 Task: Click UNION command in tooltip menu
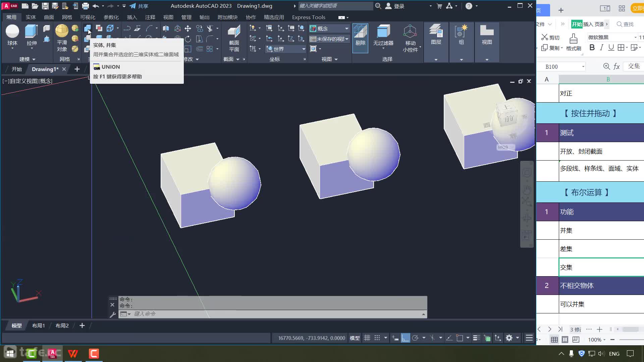click(x=111, y=66)
